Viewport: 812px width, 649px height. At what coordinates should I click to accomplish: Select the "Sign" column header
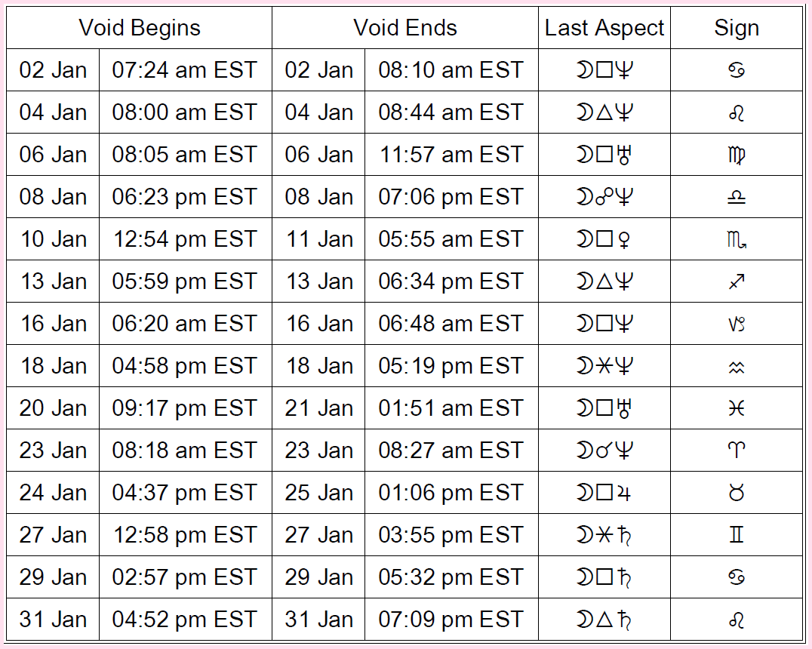(737, 28)
